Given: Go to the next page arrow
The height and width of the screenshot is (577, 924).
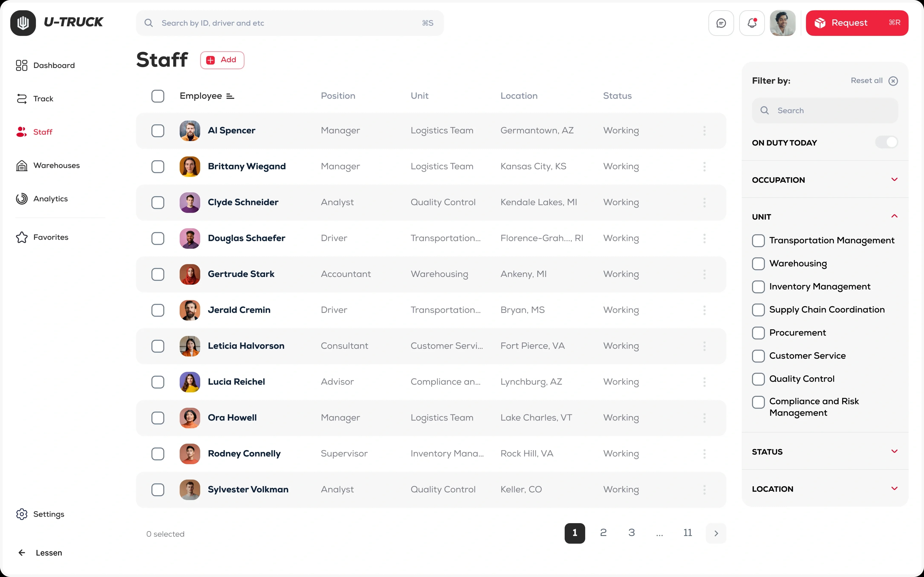Looking at the screenshot, I should [716, 533].
